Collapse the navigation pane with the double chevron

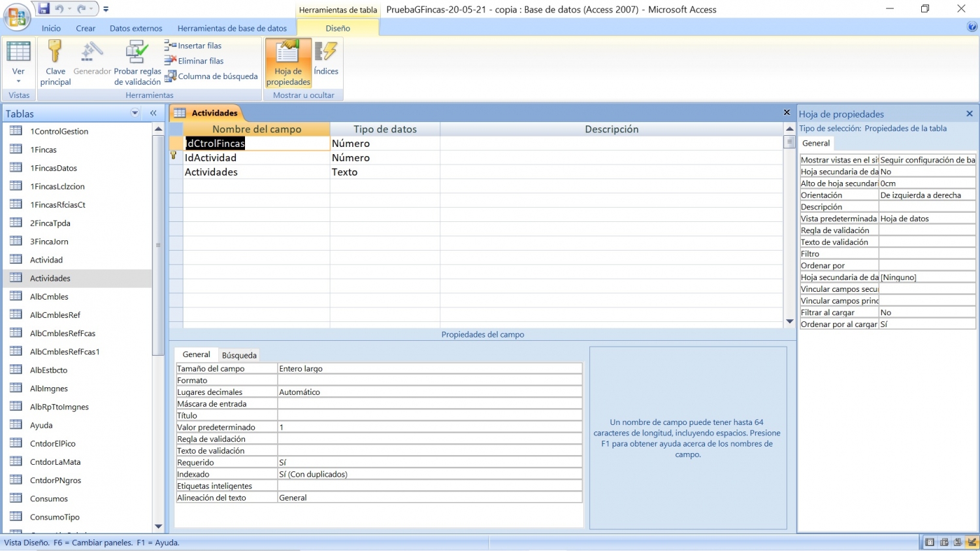tap(154, 113)
